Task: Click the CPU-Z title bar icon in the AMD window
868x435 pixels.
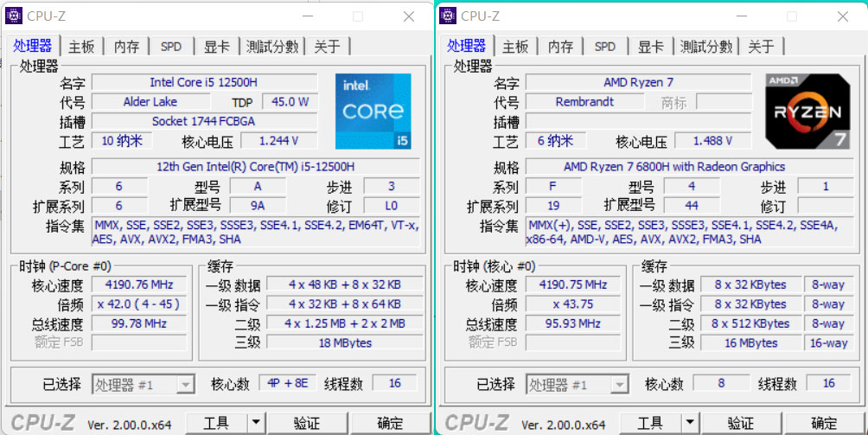Action: pyautogui.click(x=449, y=16)
